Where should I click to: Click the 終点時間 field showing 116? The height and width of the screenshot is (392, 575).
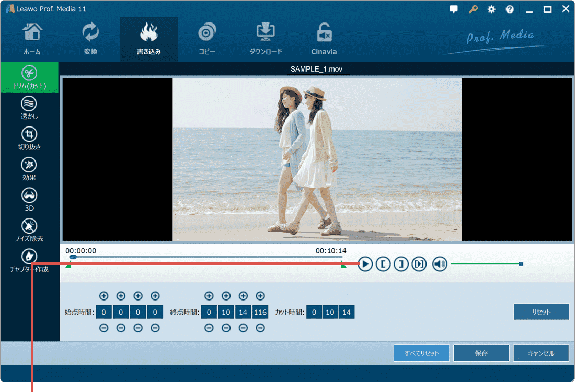point(260,313)
